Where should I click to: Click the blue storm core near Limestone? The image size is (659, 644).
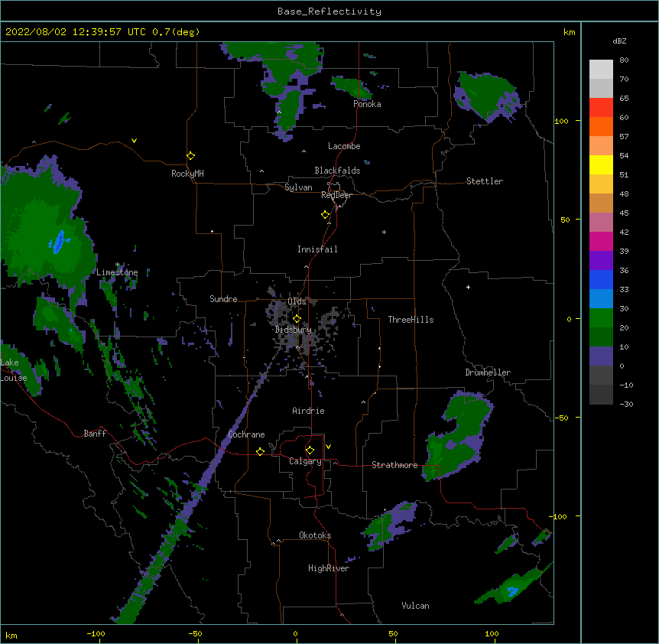click(59, 242)
